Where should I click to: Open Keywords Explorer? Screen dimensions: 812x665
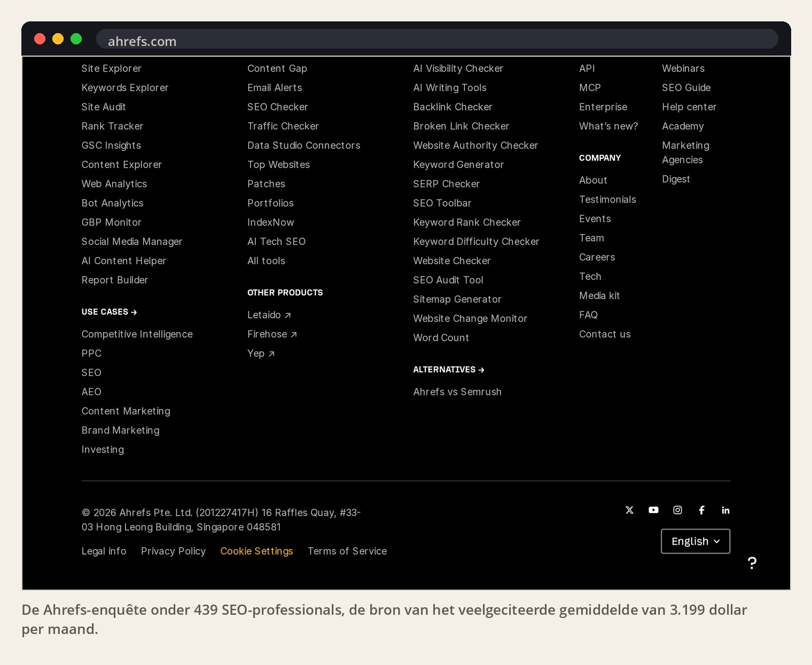pos(125,88)
